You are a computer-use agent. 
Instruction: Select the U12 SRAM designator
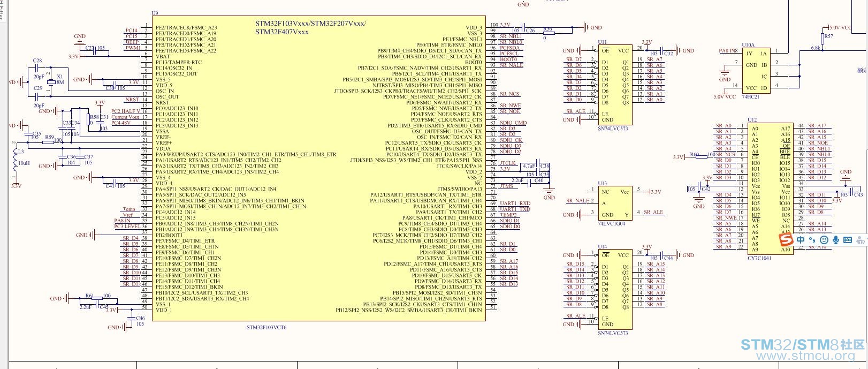pyautogui.click(x=752, y=120)
